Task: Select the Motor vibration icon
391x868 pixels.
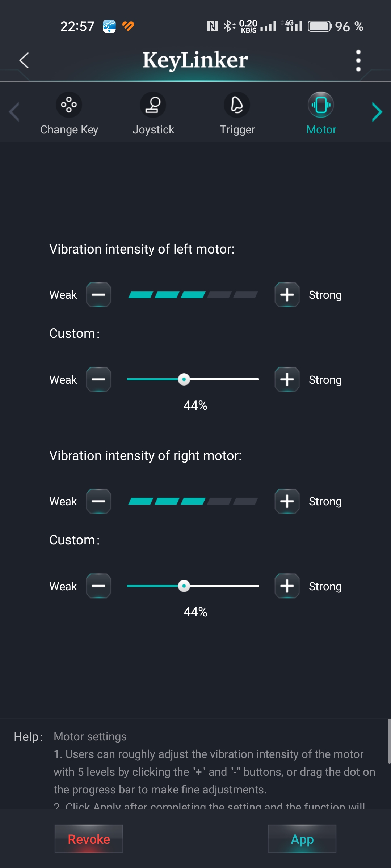Action: [x=321, y=105]
